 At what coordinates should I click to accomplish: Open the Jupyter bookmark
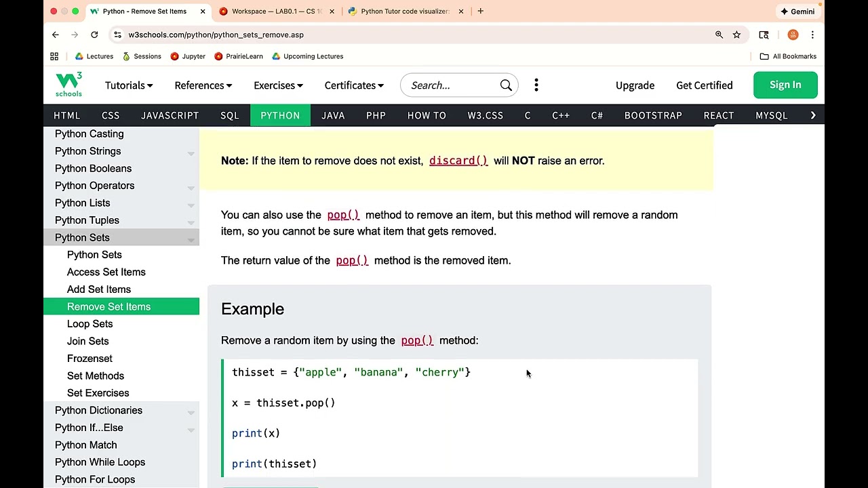point(188,56)
